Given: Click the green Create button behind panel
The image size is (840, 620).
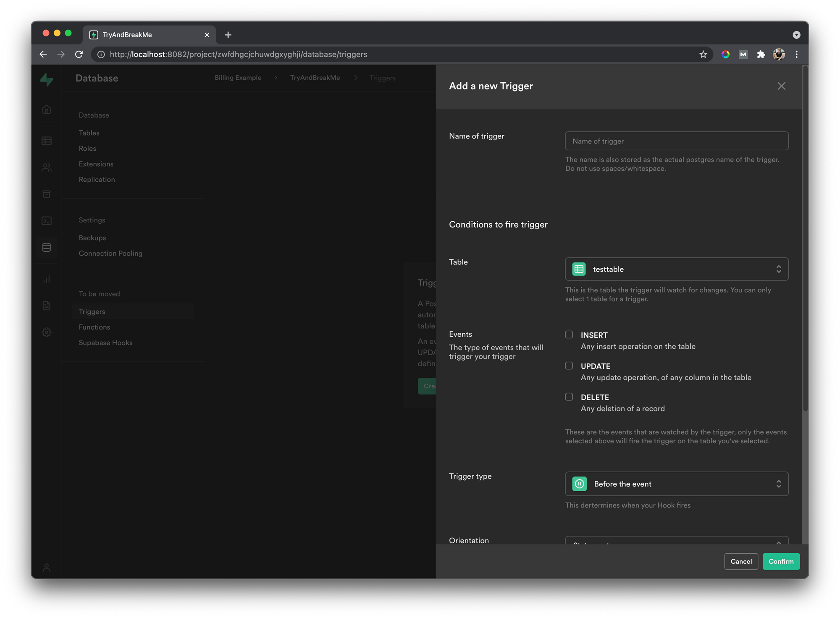Looking at the screenshot, I should pos(427,386).
